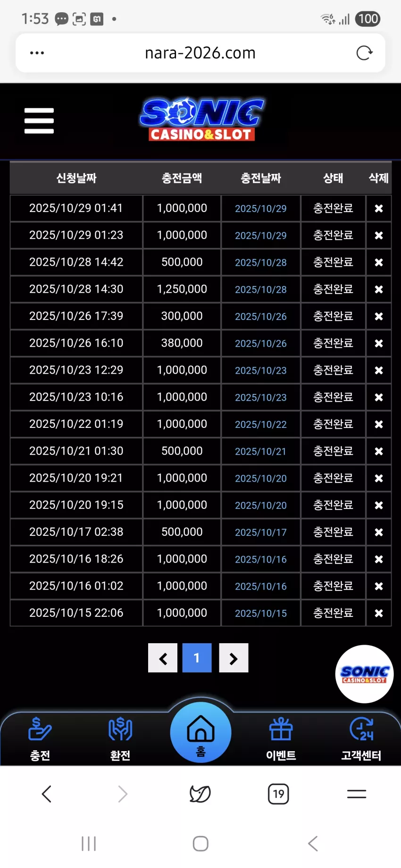Open the browser menu with two lines
This screenshot has height=868, width=401.
357,794
